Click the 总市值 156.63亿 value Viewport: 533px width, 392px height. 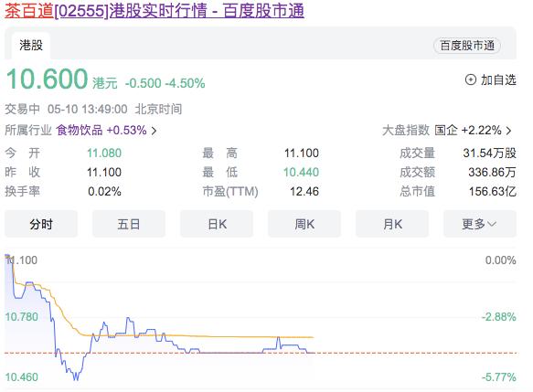pos(493,191)
